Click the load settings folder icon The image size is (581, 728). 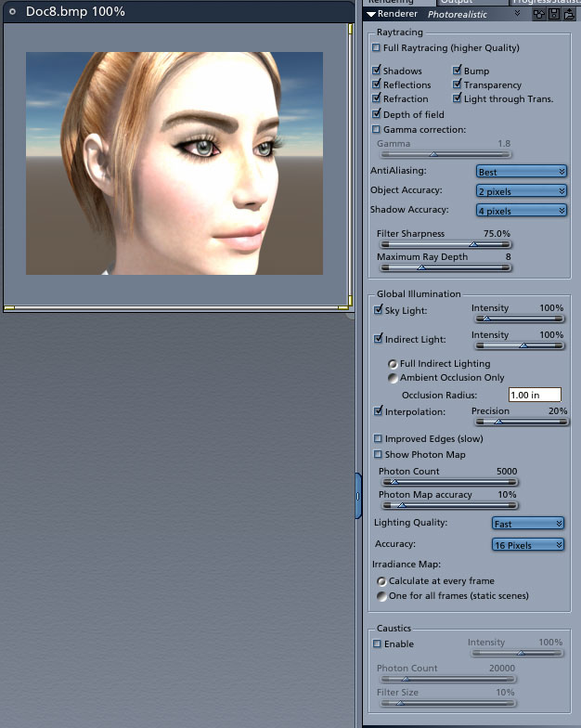[570, 14]
